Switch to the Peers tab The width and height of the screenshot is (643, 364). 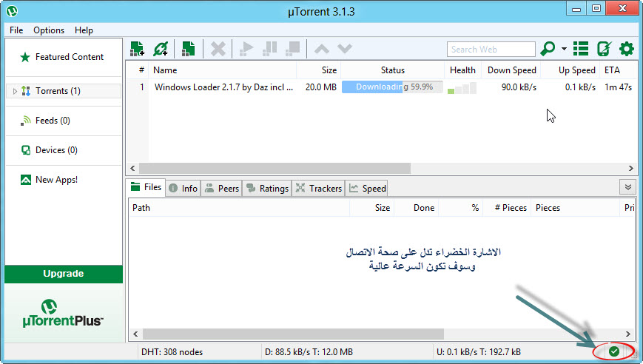coord(221,189)
